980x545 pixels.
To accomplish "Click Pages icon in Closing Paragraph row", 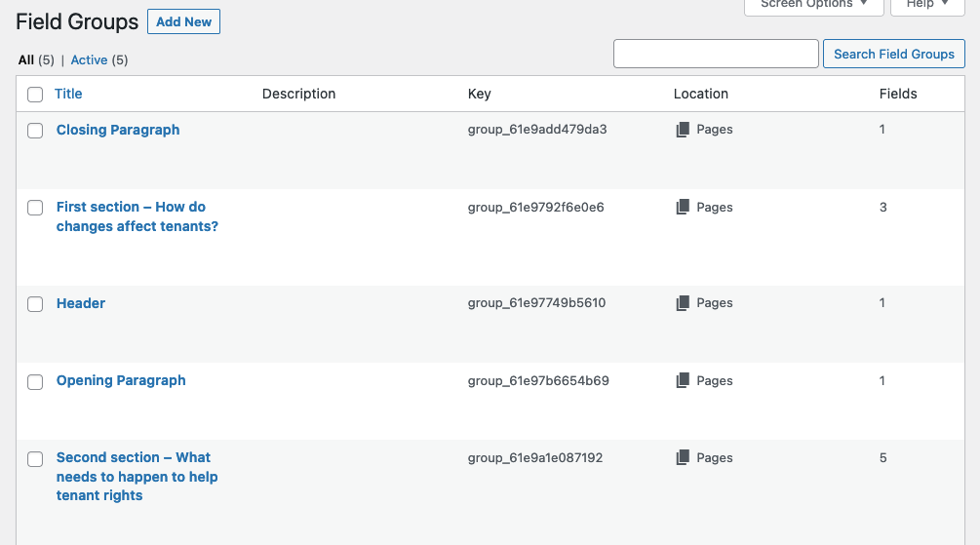I will point(683,130).
